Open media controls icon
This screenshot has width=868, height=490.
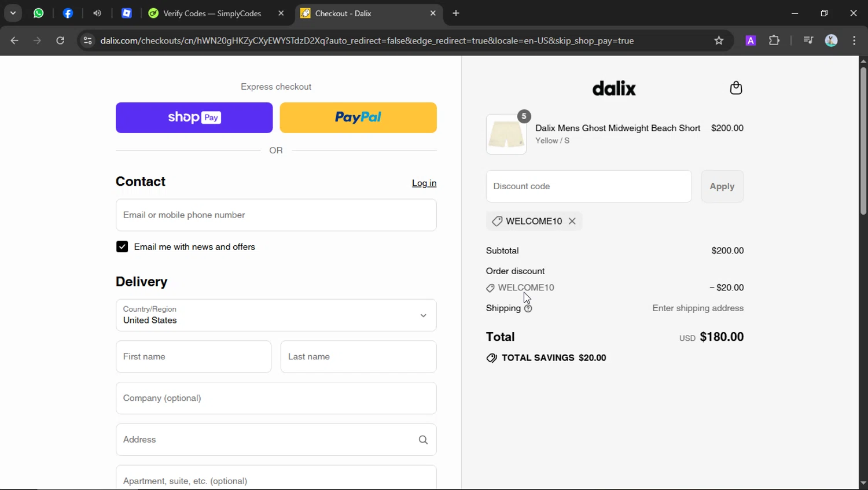point(808,40)
